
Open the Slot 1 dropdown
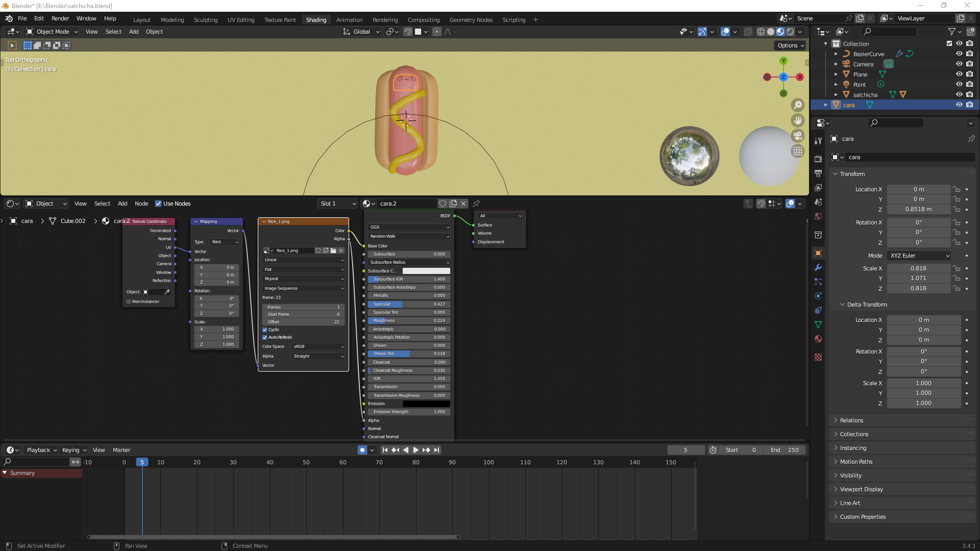[x=337, y=204]
